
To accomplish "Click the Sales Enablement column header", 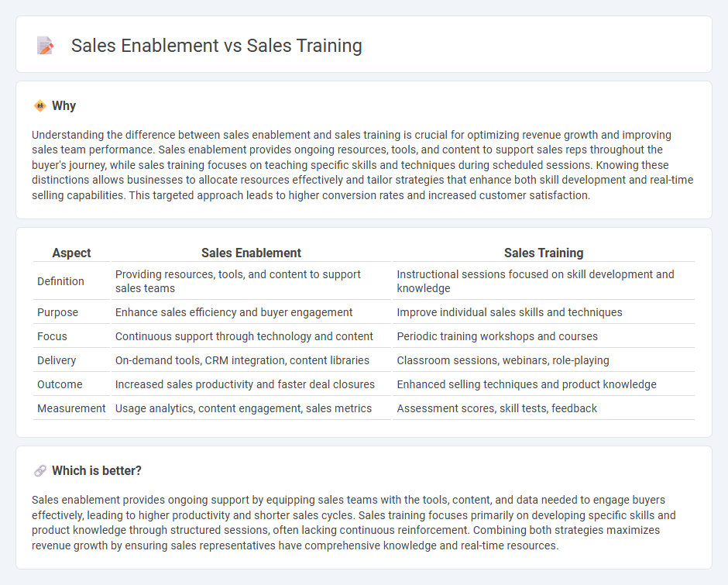I will point(251,253).
